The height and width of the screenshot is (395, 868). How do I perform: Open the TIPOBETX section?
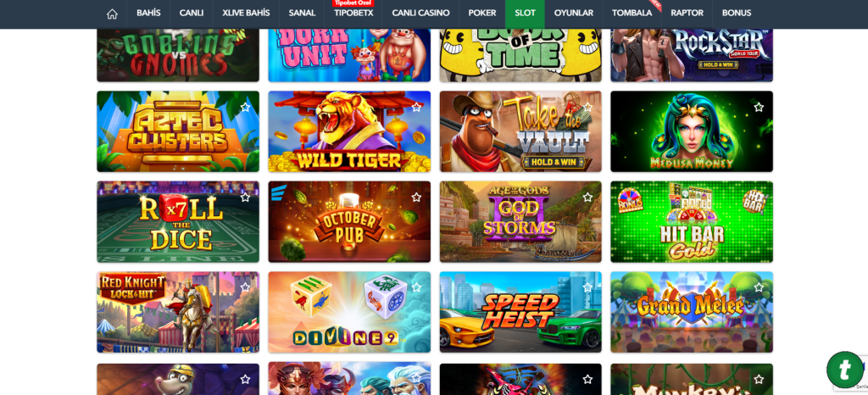coord(353,14)
